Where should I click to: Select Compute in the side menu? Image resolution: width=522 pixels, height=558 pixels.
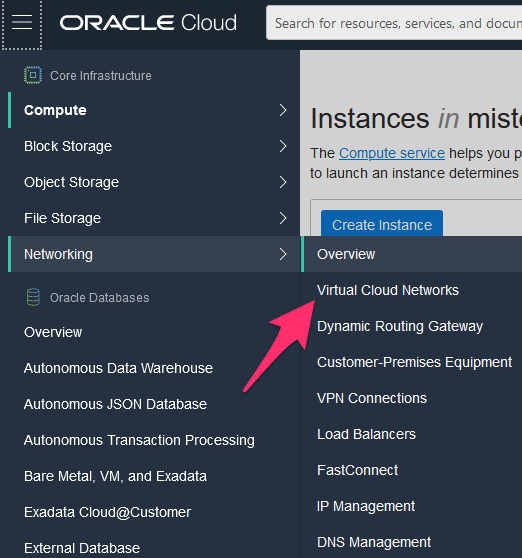154,110
